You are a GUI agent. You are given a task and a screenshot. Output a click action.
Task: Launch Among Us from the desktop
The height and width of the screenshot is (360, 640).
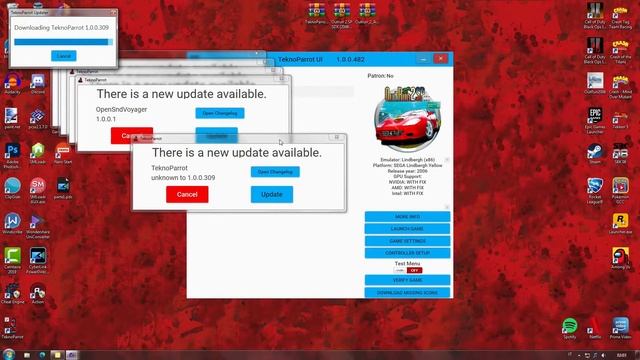point(620,258)
